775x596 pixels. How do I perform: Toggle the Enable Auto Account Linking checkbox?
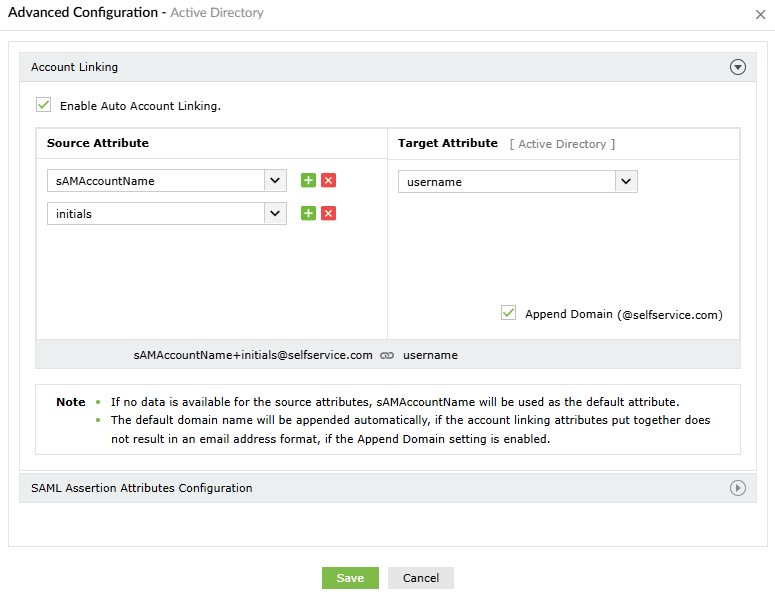point(43,104)
